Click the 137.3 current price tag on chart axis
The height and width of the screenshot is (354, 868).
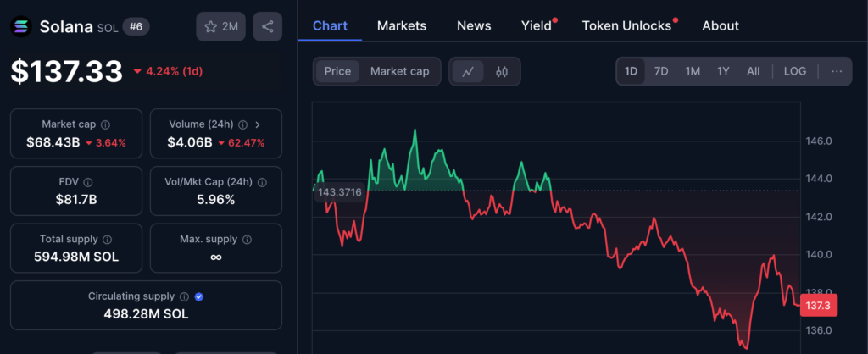tap(819, 306)
